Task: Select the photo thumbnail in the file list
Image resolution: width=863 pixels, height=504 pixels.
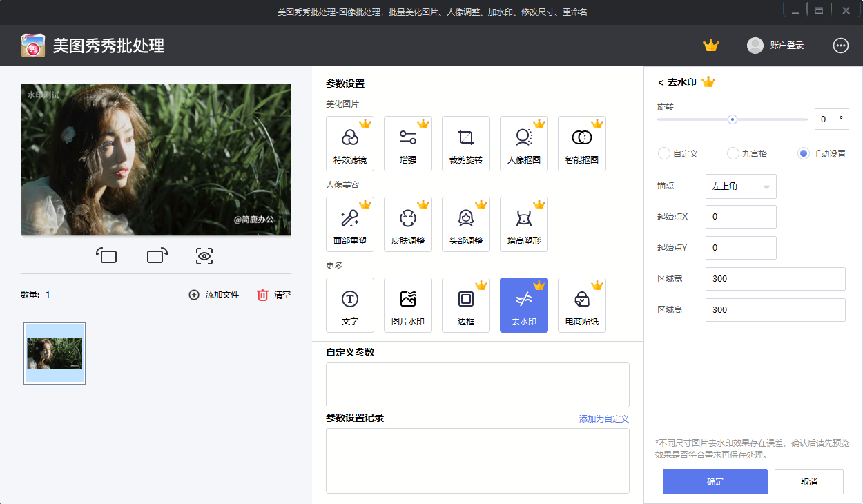Action: point(54,353)
